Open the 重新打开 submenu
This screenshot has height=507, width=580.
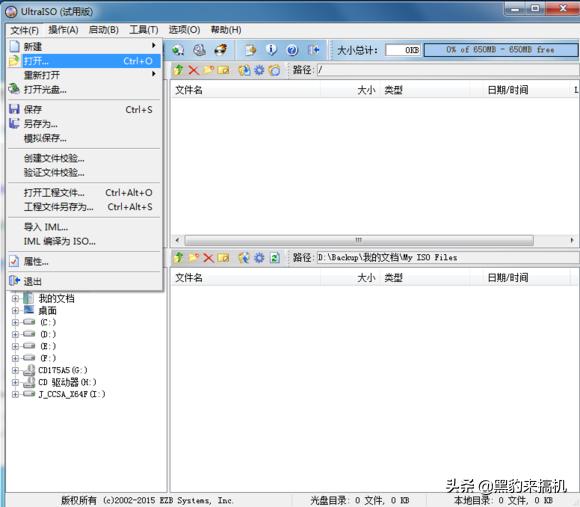[84, 75]
